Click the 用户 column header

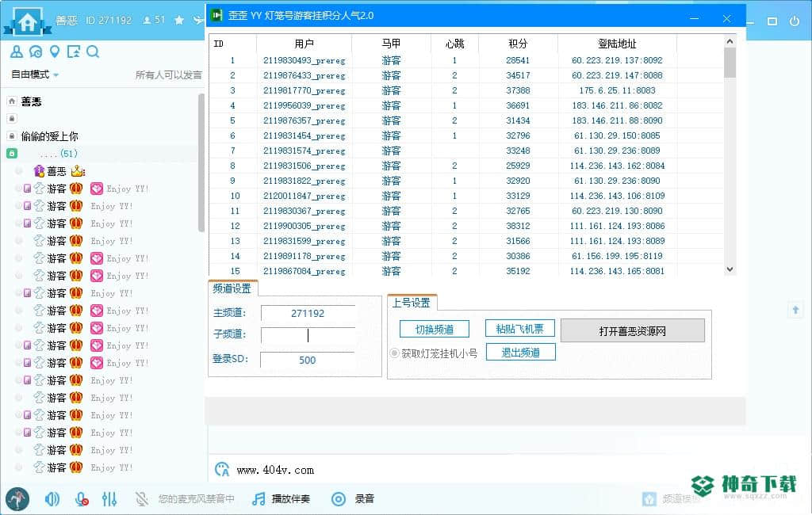pos(304,44)
